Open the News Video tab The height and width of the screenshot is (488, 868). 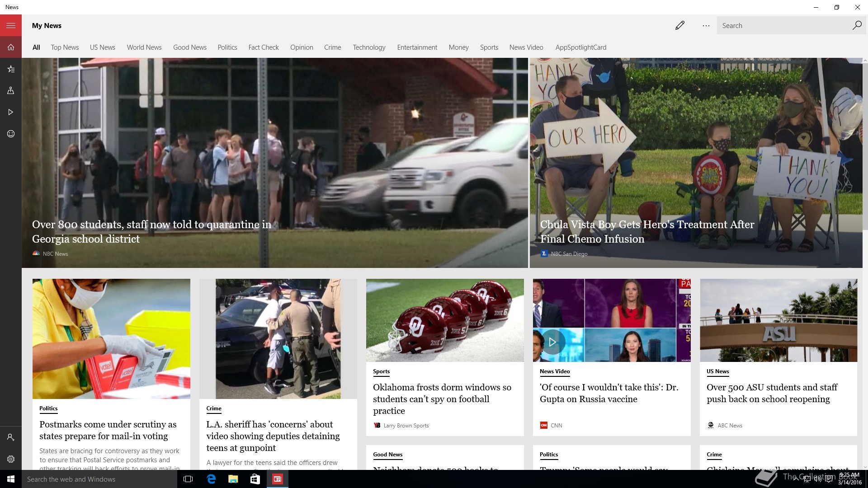coord(526,47)
